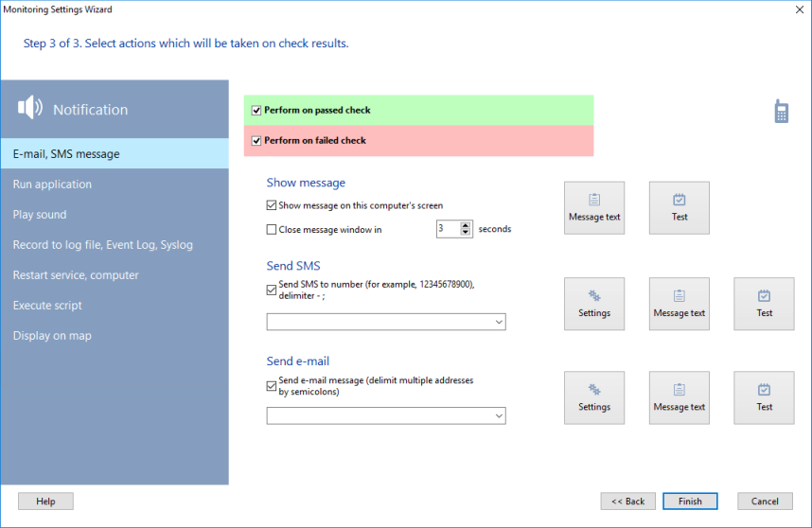Uncheck Perform on passed check
Viewport: 812px width, 528px height.
256,111
